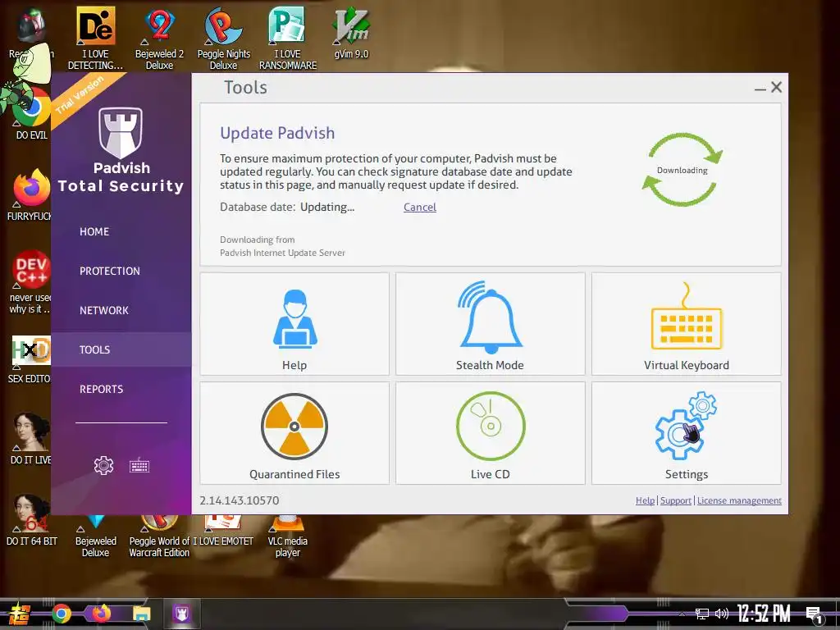The image size is (840, 630).
Task: Click the 'Database date: Updating...' text
Action: tap(287, 208)
